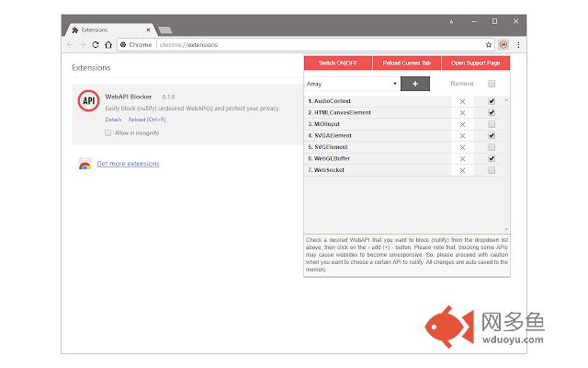Uncheck the HTMLCanvasElement checkbox
This screenshot has height=368, width=588.
coord(492,112)
